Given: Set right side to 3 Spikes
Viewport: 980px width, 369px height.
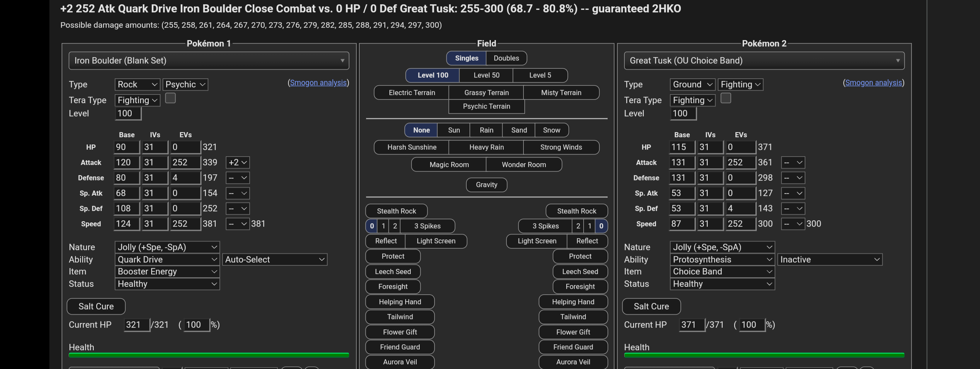Looking at the screenshot, I should pyautogui.click(x=545, y=226).
